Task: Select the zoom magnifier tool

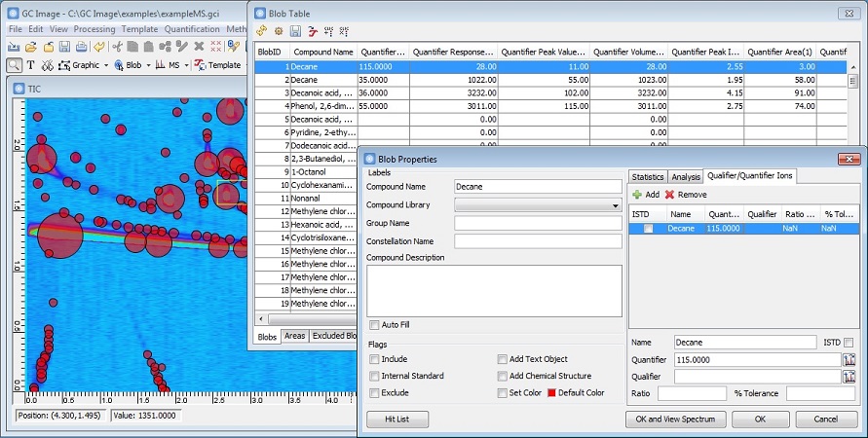Action: (x=15, y=65)
